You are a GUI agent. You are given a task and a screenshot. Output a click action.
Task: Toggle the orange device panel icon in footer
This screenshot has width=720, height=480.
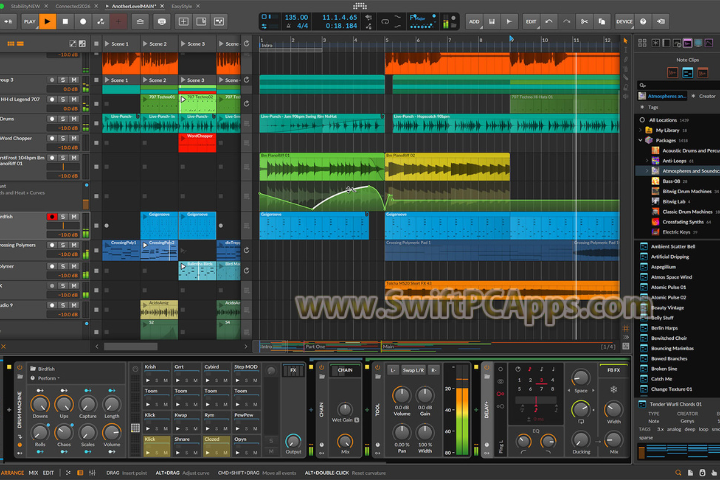80,473
